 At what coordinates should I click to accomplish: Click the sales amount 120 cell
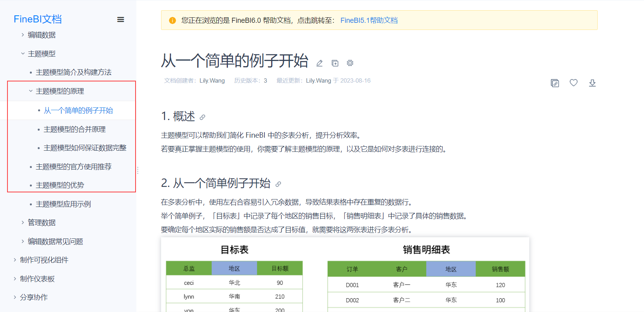pos(501,285)
